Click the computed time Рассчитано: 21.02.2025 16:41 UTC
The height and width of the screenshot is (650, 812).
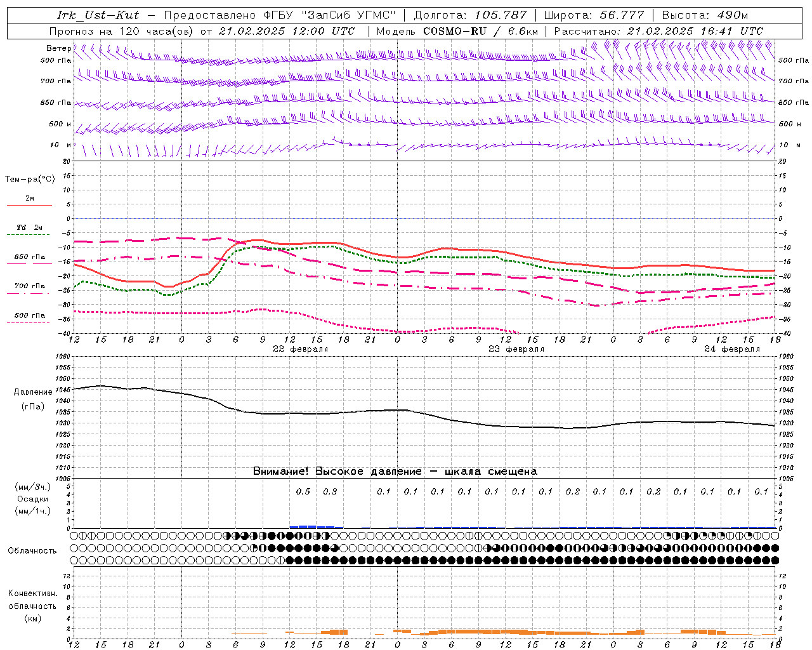[658, 31]
